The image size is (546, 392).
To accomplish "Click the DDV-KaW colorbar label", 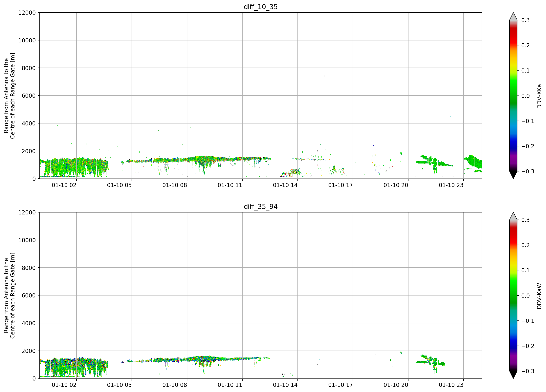I will [539, 296].
